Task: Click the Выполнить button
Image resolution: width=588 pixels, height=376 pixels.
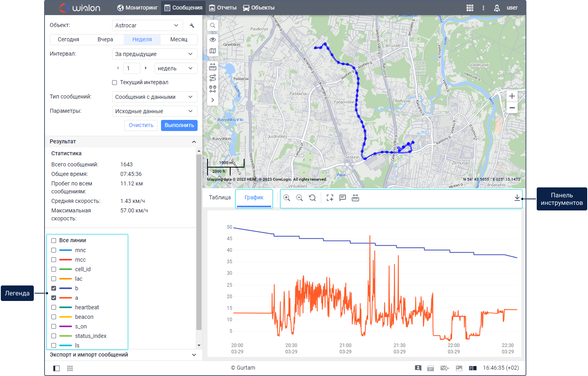Action: (x=179, y=125)
